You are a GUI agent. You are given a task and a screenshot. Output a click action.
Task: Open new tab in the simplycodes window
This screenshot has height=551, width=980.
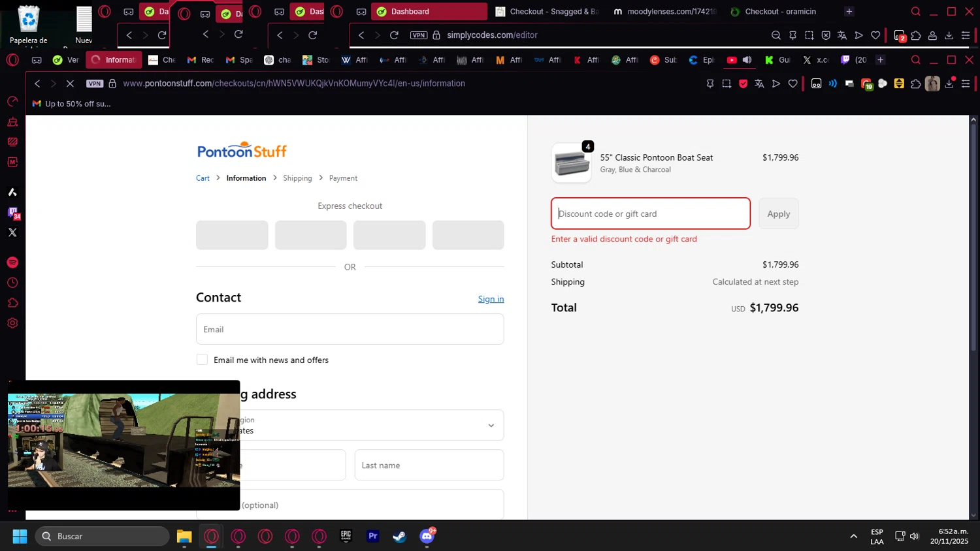point(849,12)
